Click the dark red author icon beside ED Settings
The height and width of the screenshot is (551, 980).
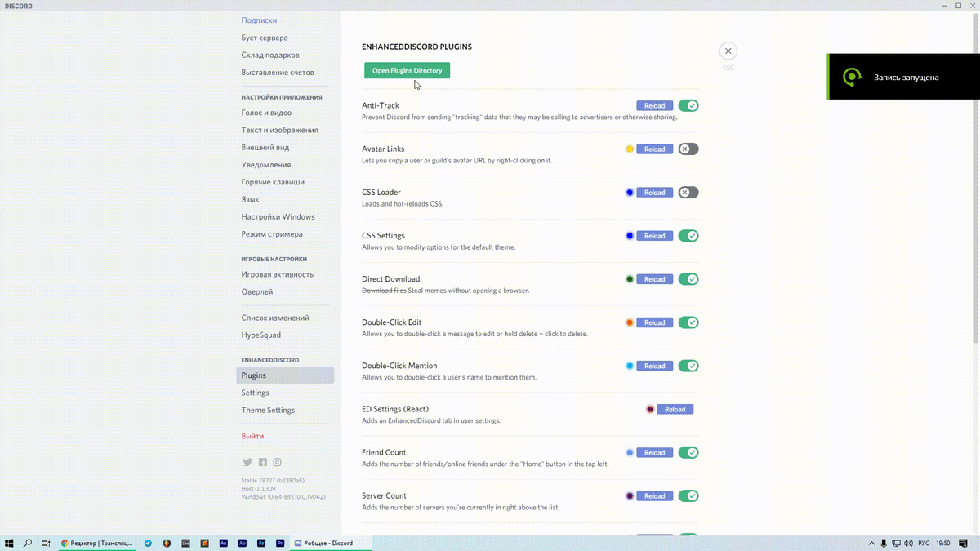(x=650, y=409)
